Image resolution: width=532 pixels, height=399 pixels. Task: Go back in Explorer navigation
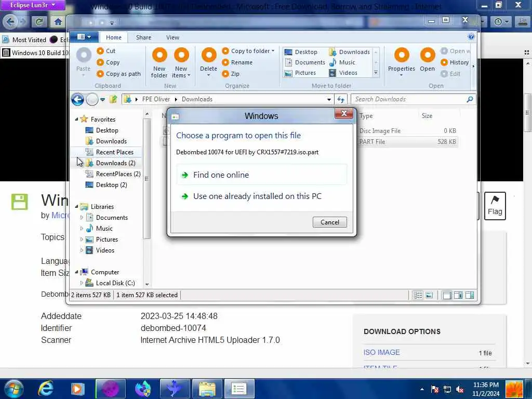click(x=78, y=99)
